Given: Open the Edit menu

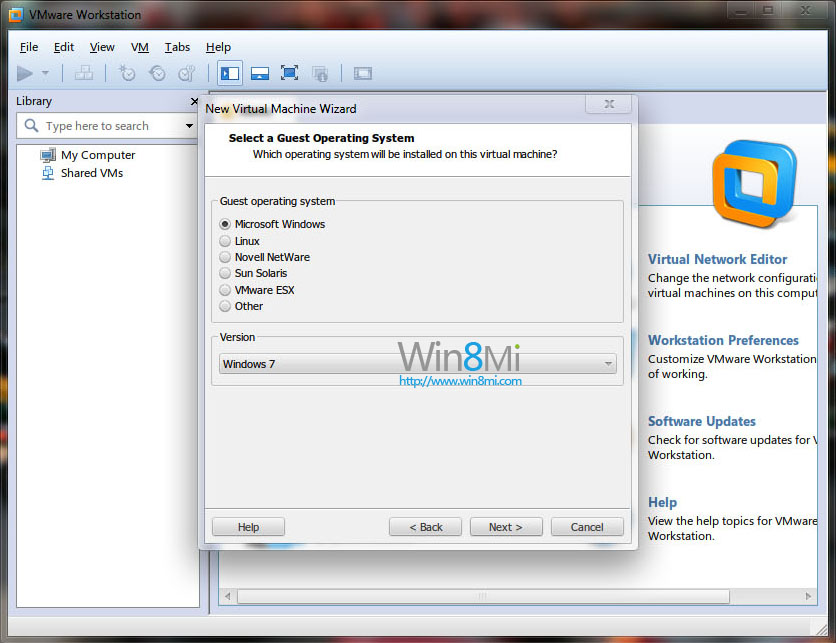Looking at the screenshot, I should (x=64, y=47).
